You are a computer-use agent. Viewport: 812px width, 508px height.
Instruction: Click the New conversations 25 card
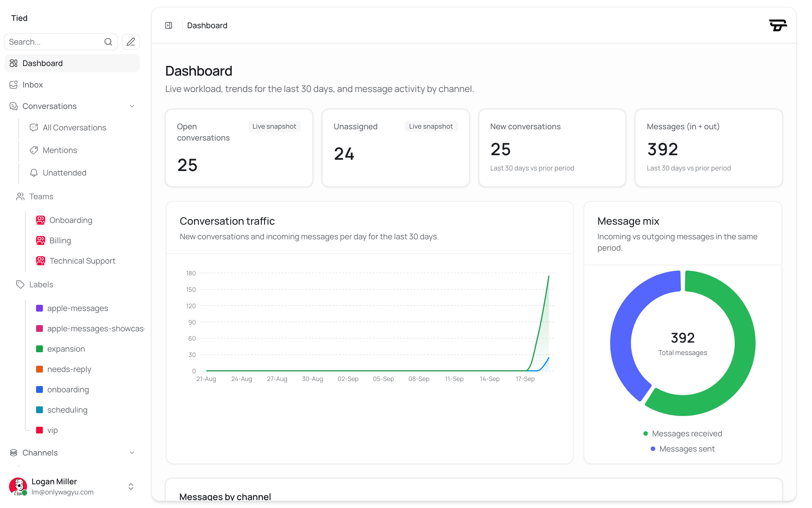tap(552, 148)
